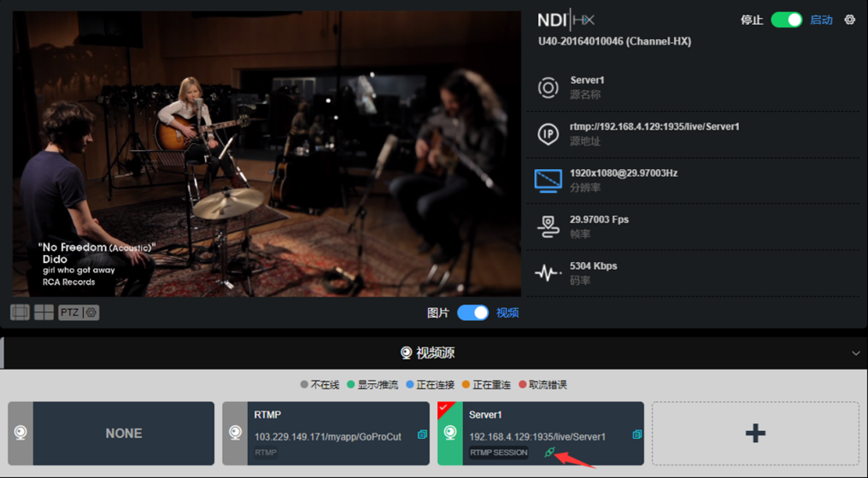Image resolution: width=868 pixels, height=478 pixels.
Task: Select the RTMP source card title
Action: click(x=267, y=415)
